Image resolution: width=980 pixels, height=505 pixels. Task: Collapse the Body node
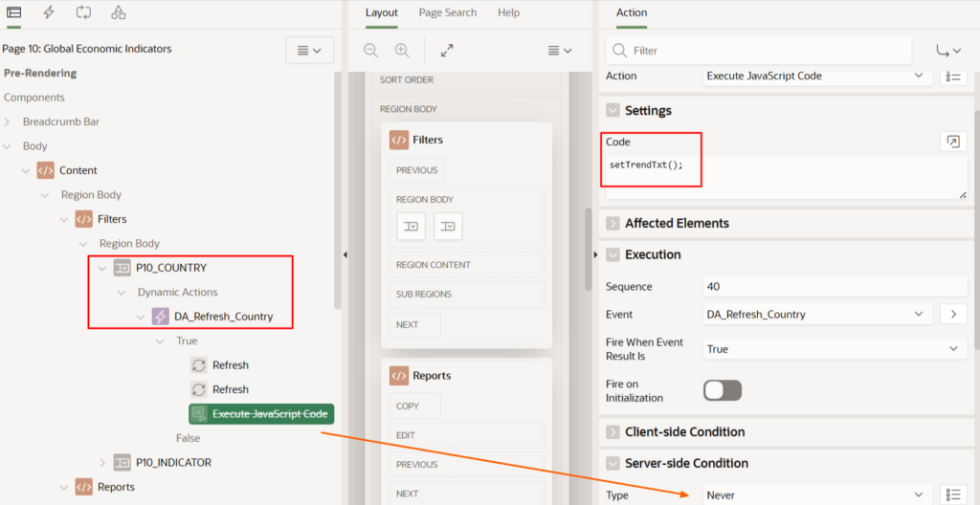pyautogui.click(x=8, y=146)
